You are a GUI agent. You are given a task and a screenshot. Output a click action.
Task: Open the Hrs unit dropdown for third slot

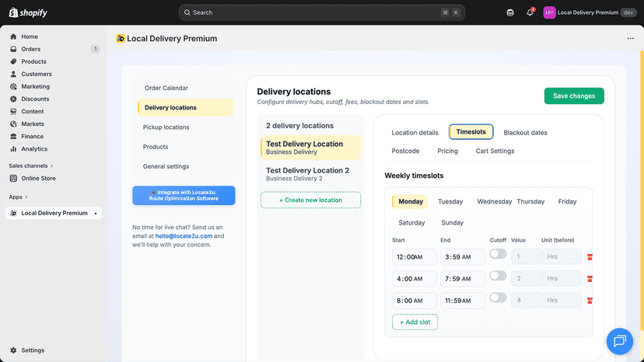(561, 300)
